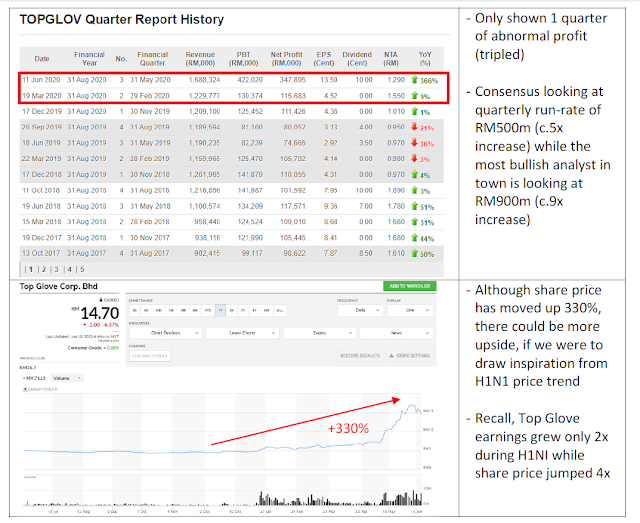Click the green up arrow beside 366% YoY
This screenshot has width=640, height=523.
pos(415,80)
